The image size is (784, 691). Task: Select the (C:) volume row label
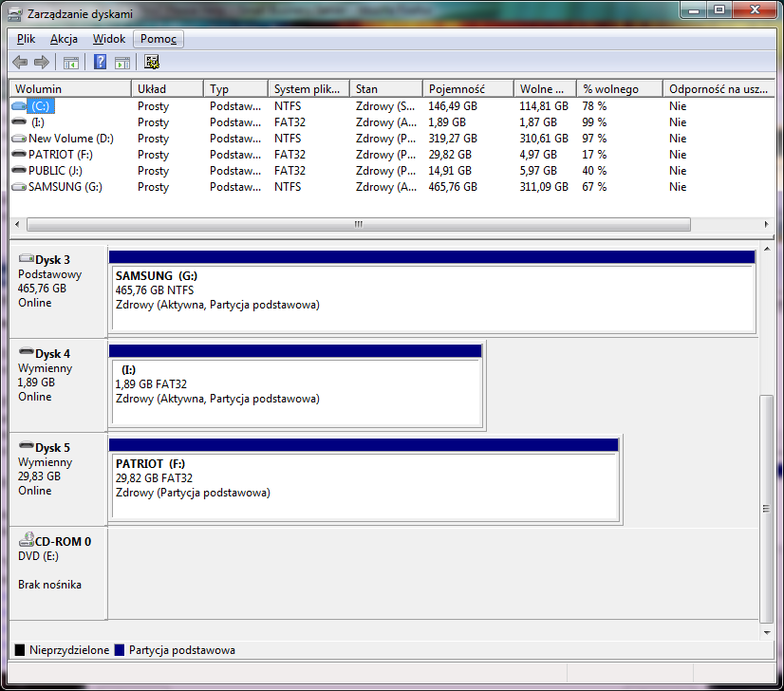click(x=41, y=106)
